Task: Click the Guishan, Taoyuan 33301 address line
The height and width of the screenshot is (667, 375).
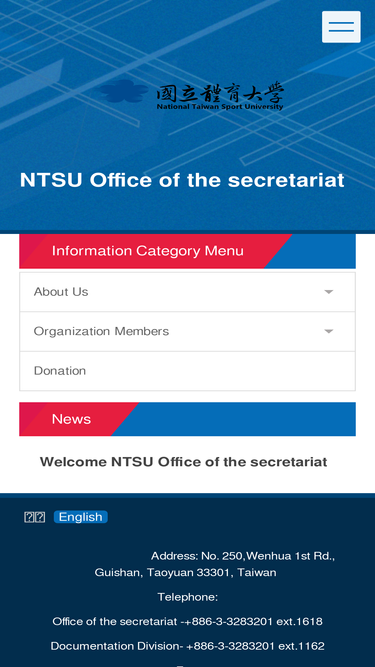Action: click(185, 573)
